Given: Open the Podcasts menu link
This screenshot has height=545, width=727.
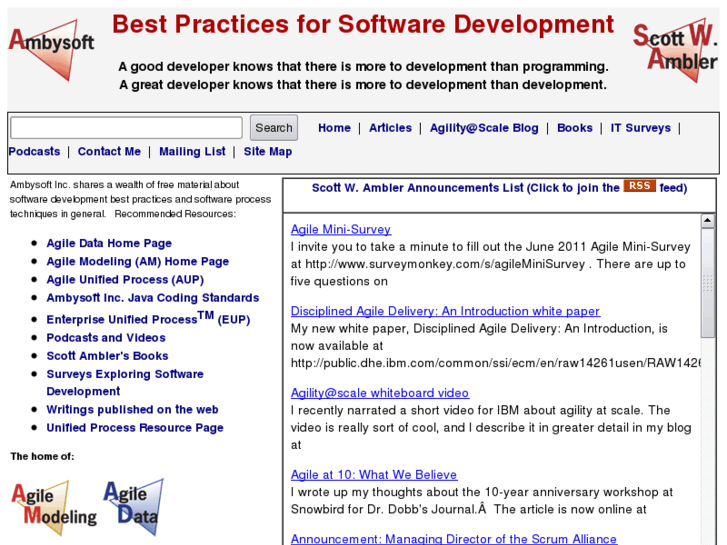Looking at the screenshot, I should pyautogui.click(x=34, y=152).
